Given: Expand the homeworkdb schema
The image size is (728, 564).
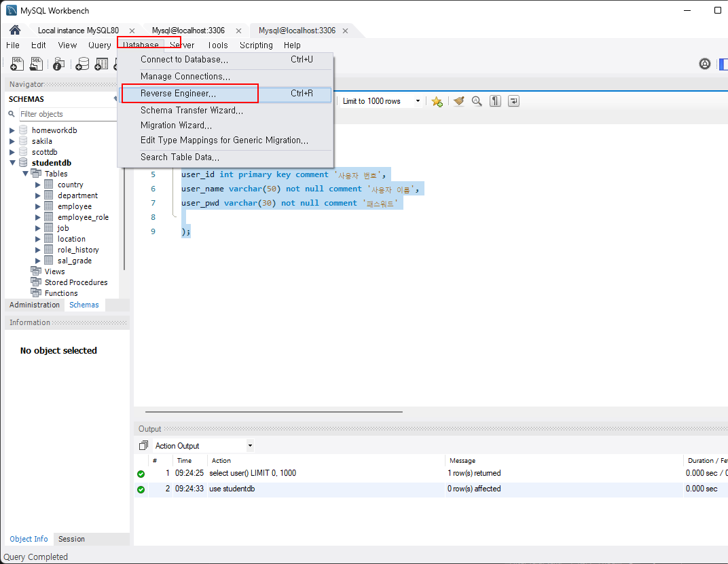Looking at the screenshot, I should point(12,130).
